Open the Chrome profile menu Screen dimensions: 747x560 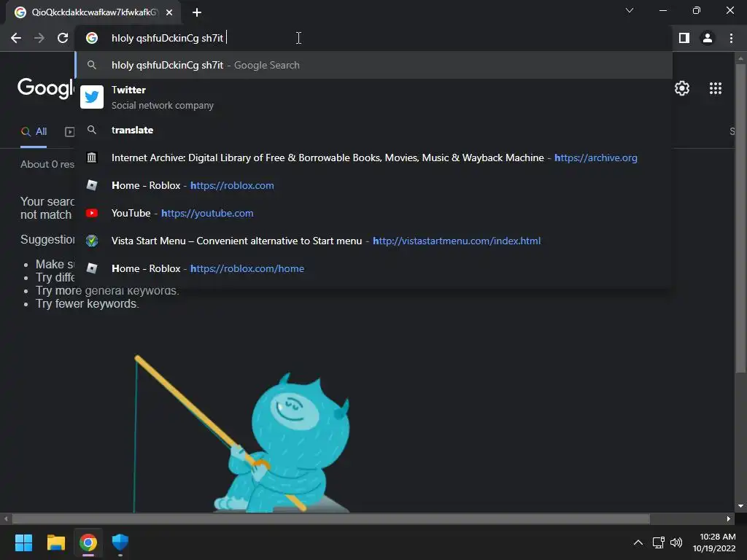(x=708, y=38)
